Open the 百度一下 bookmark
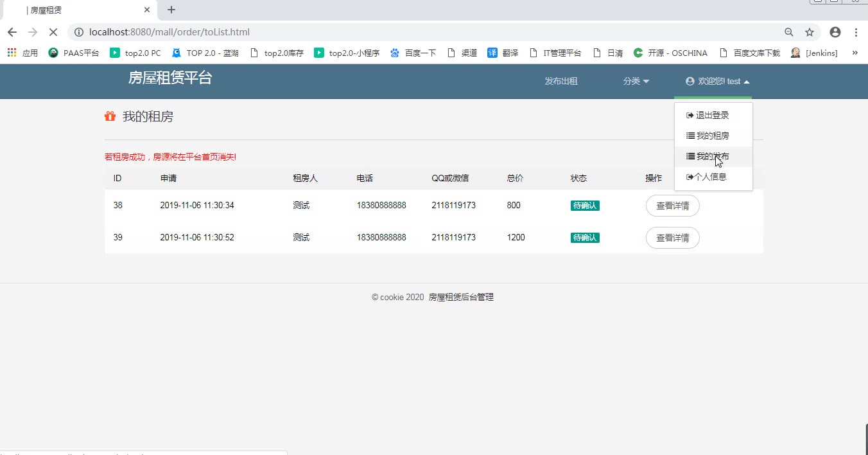This screenshot has height=455, width=868. pyautogui.click(x=413, y=53)
